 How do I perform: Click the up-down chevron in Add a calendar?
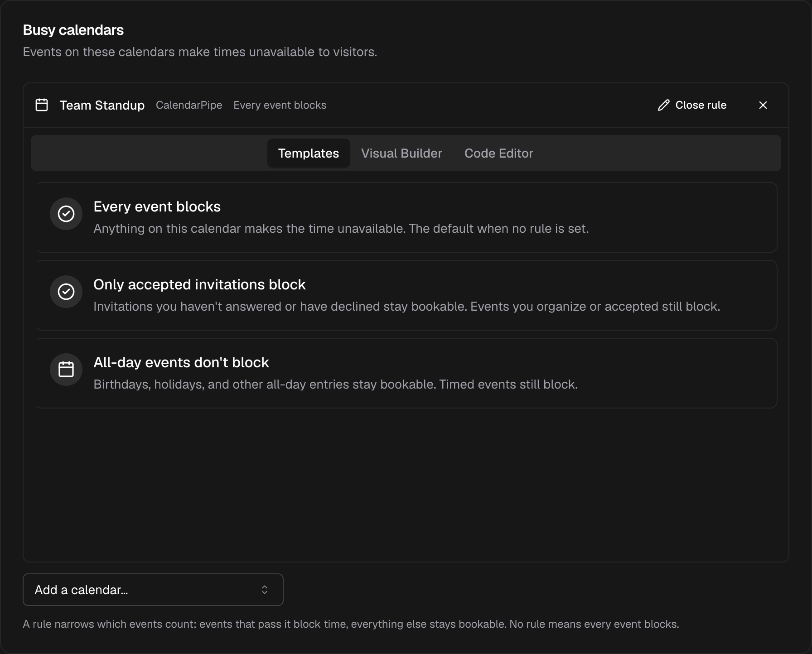coord(265,590)
